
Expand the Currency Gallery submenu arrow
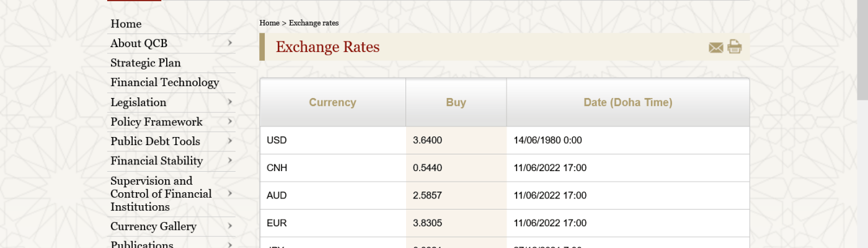click(x=230, y=226)
